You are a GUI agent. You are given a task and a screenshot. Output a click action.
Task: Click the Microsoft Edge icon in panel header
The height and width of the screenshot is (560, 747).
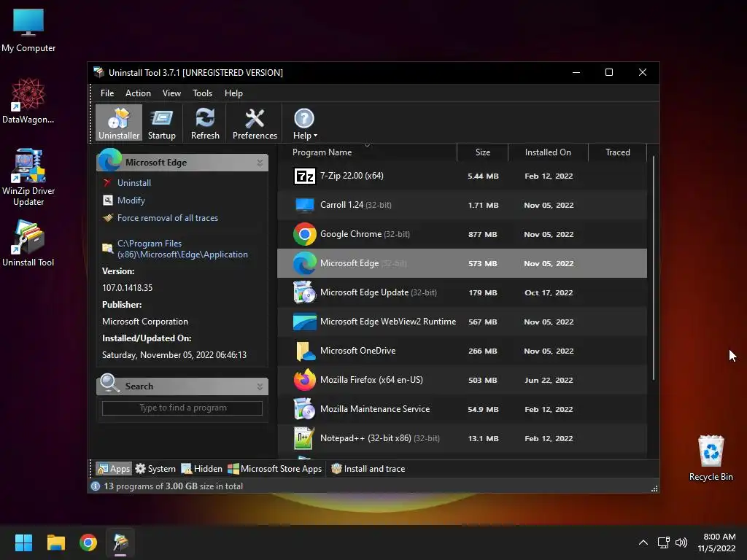(x=110, y=160)
